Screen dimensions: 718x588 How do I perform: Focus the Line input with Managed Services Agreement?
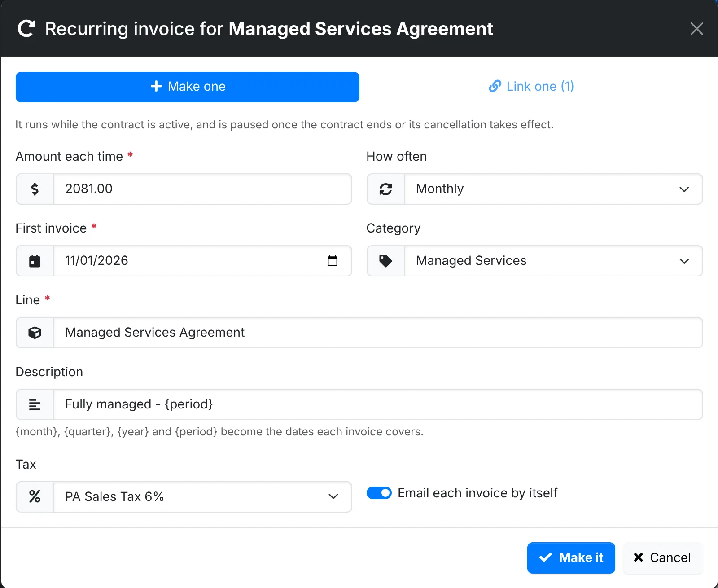(x=378, y=333)
